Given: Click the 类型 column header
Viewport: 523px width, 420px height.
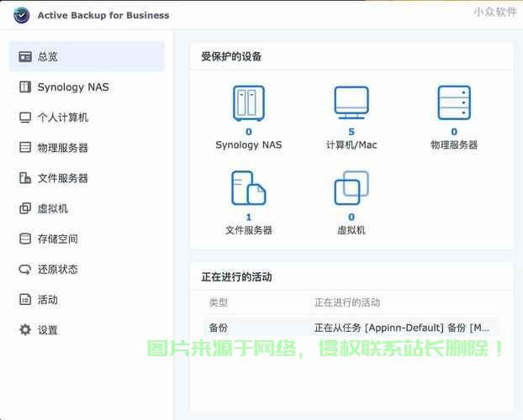Looking at the screenshot, I should click(219, 302).
